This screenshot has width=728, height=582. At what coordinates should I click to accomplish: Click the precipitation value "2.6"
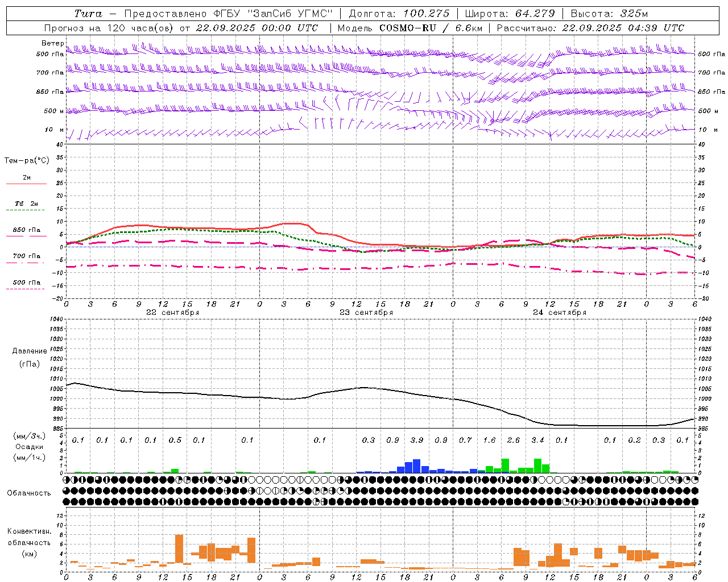pyautogui.click(x=513, y=440)
